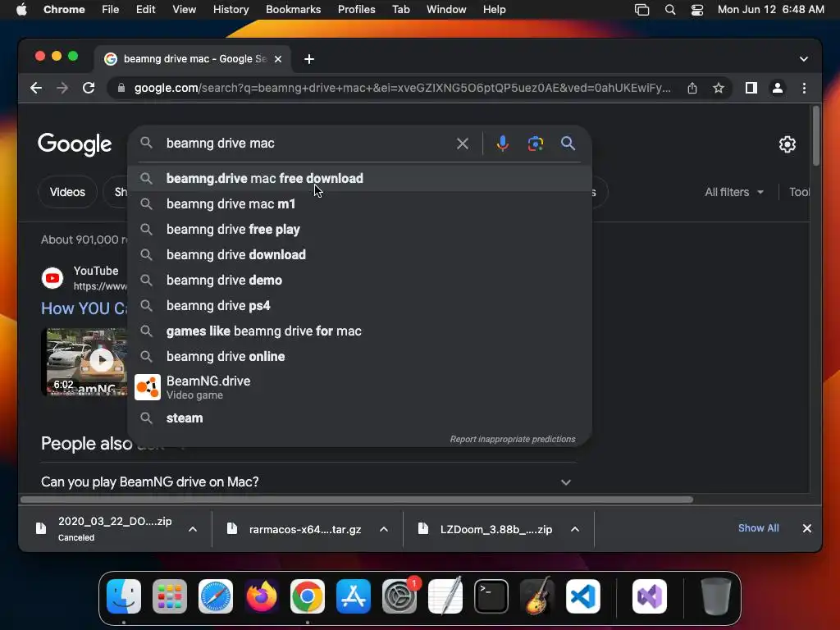This screenshot has height=630, width=840.
Task: Open Launchpad from the Dock
Action: [169, 596]
